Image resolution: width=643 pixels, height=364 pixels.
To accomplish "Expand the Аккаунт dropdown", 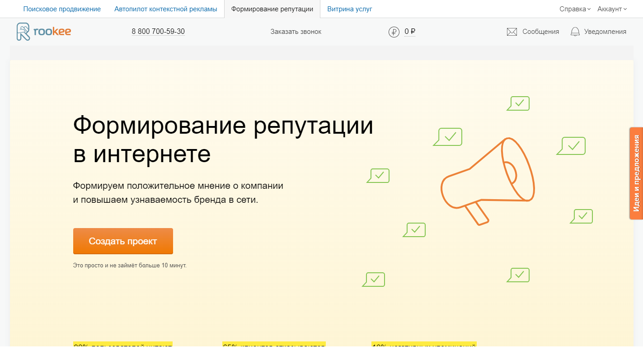I will pyautogui.click(x=610, y=8).
